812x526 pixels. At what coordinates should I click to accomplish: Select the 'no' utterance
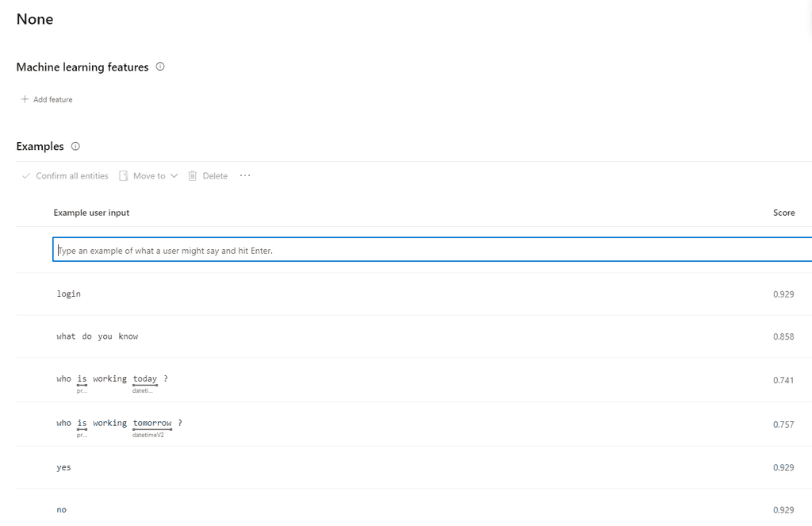pyautogui.click(x=62, y=510)
